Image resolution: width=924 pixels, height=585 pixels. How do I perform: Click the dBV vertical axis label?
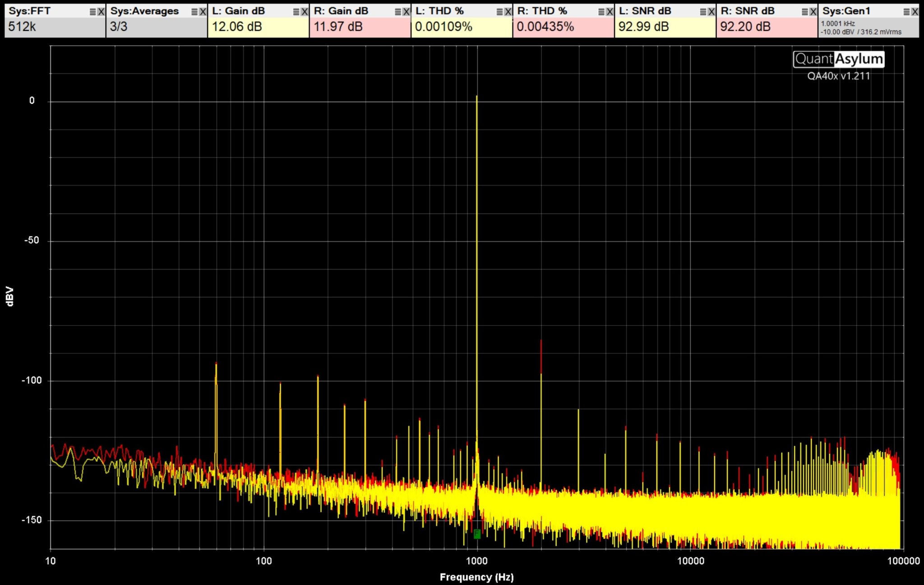[x=10, y=297]
